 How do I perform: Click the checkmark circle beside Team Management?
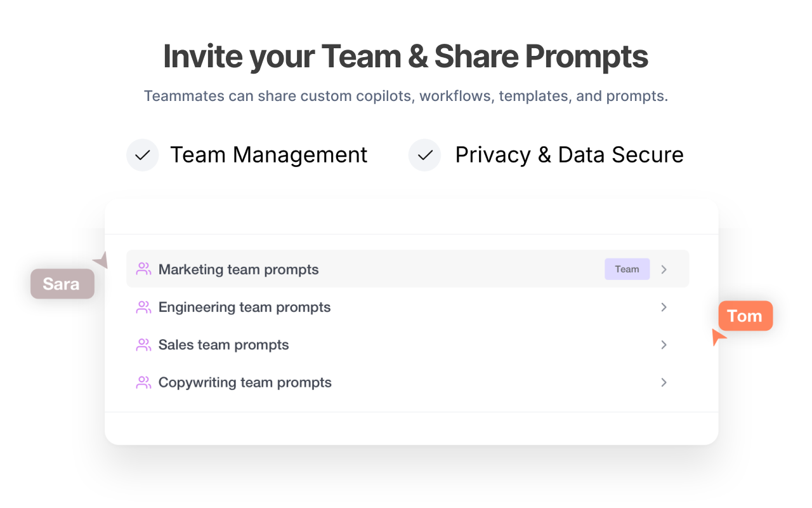tap(143, 155)
